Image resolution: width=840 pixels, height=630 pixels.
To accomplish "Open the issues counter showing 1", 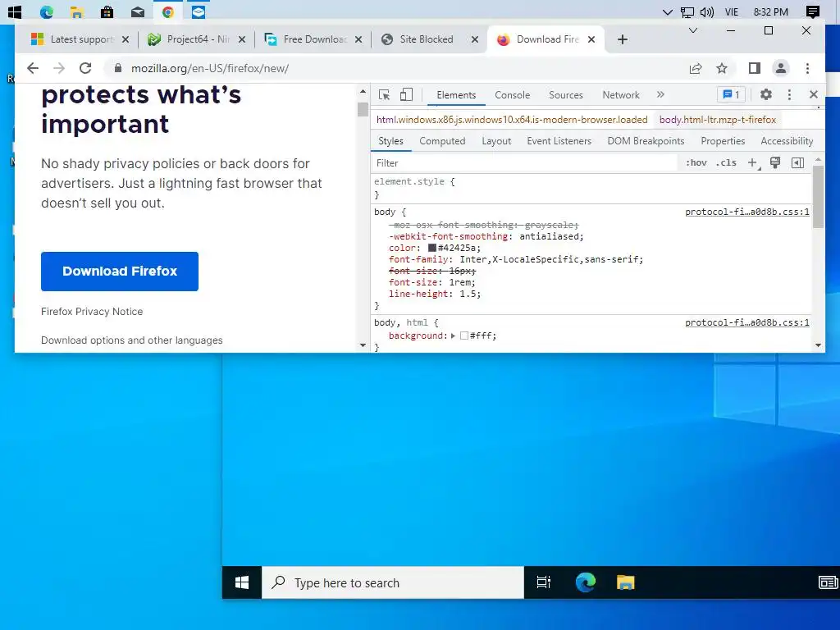I will 731,94.
